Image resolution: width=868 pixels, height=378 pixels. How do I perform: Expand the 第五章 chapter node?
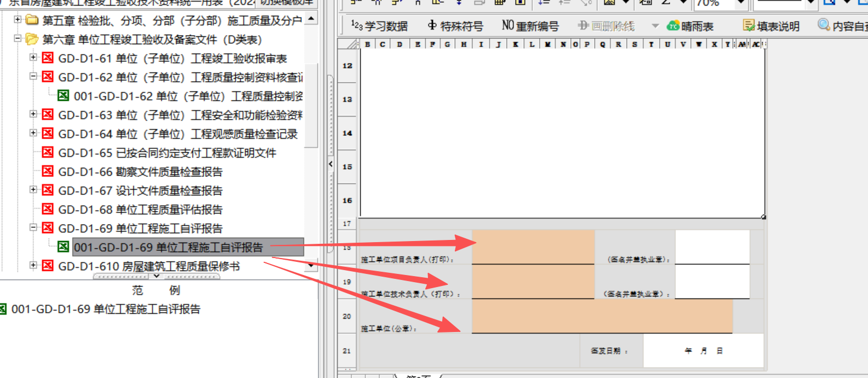(x=18, y=20)
